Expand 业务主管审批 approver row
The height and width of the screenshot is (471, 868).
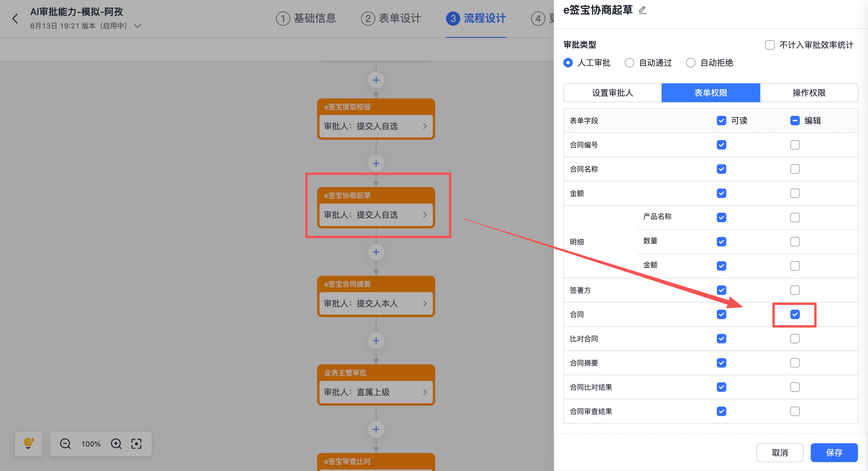click(376, 392)
